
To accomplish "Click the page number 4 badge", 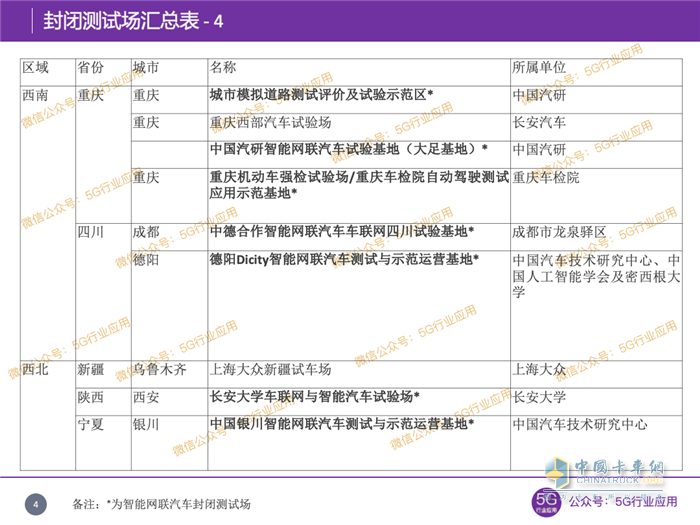I will (36, 505).
